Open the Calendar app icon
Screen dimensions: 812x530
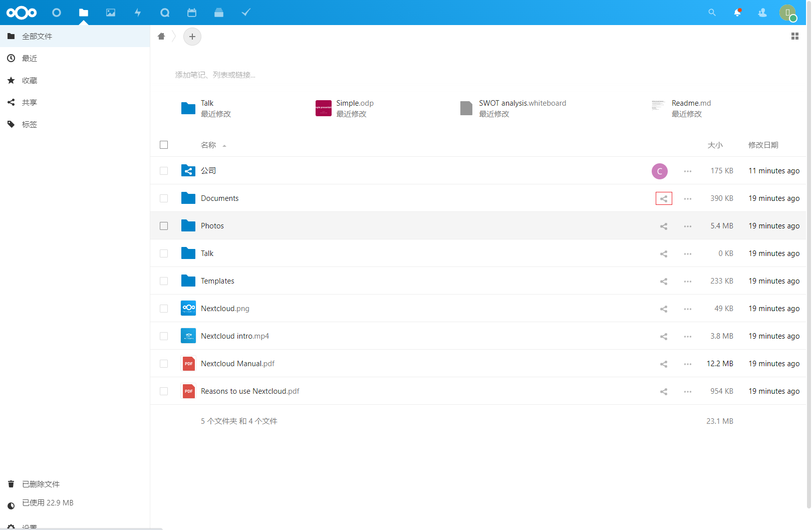point(192,13)
